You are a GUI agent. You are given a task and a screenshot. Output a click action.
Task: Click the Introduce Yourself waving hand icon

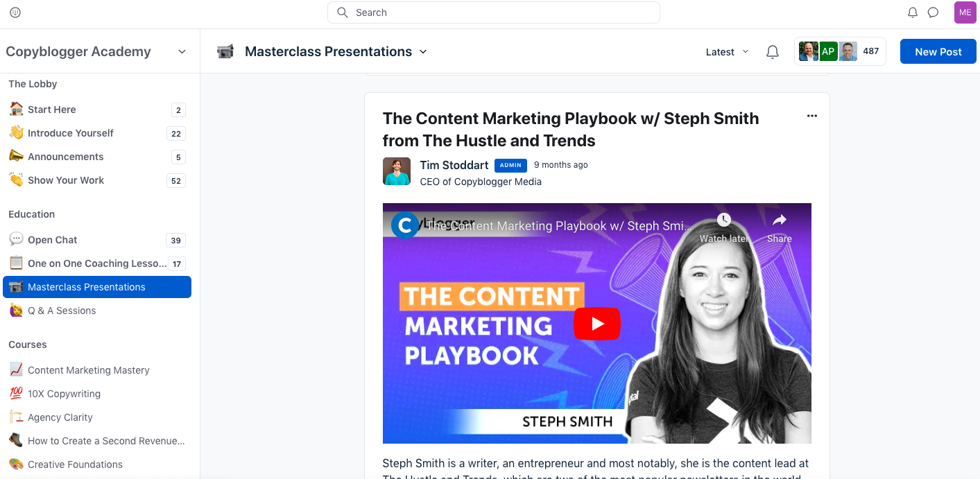[x=16, y=132]
